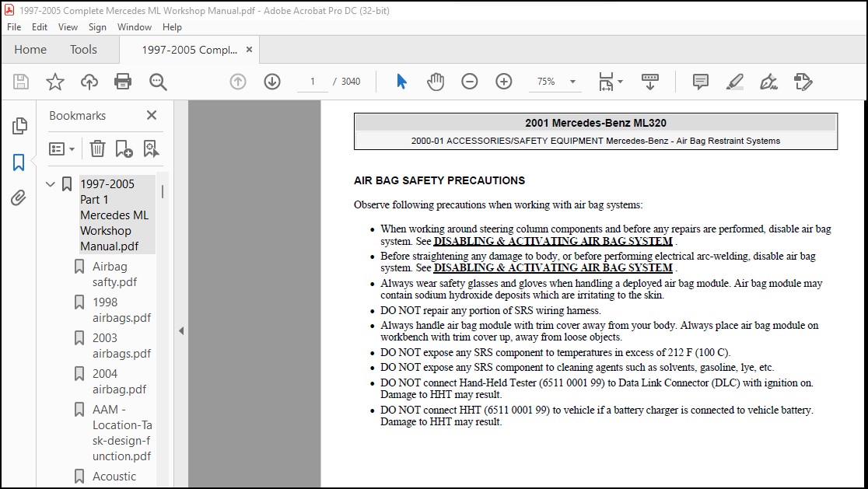Open the Sign menu
868x489 pixels.
(97, 27)
